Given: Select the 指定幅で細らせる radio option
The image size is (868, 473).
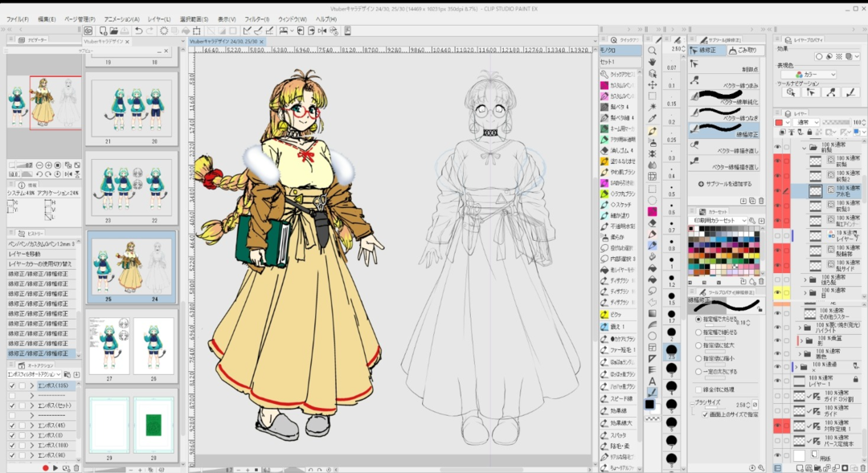Looking at the screenshot, I should (x=697, y=332).
